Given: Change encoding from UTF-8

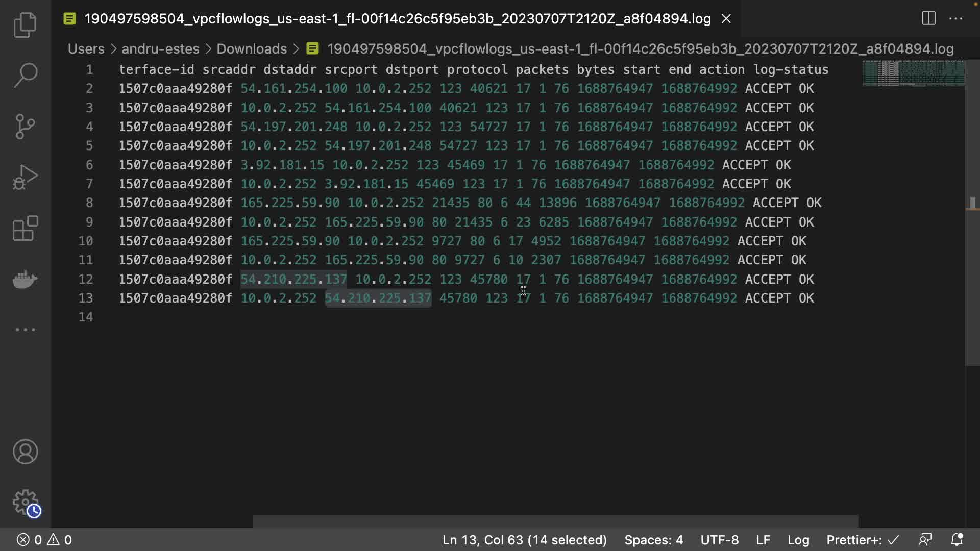Looking at the screenshot, I should pos(719,540).
